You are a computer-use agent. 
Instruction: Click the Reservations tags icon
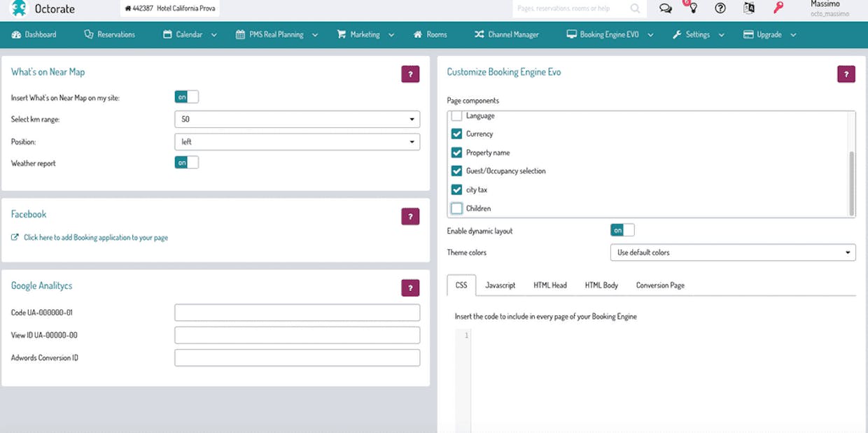click(89, 34)
